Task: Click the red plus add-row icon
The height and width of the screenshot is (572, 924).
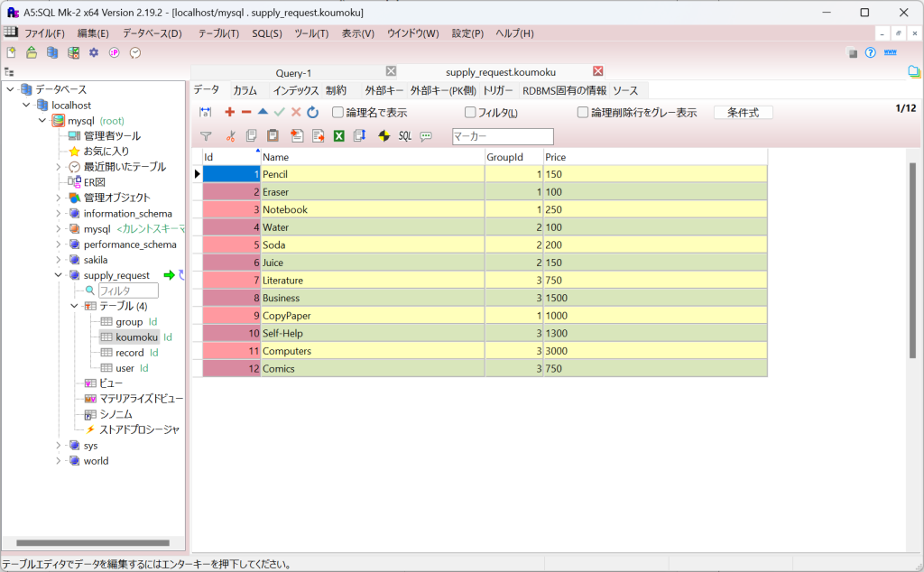Action: click(x=229, y=112)
